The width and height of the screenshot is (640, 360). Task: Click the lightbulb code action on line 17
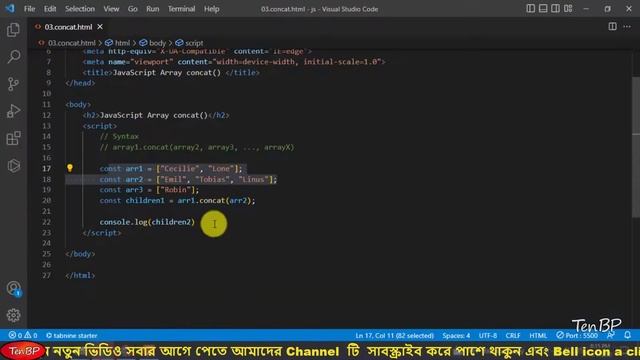70,168
